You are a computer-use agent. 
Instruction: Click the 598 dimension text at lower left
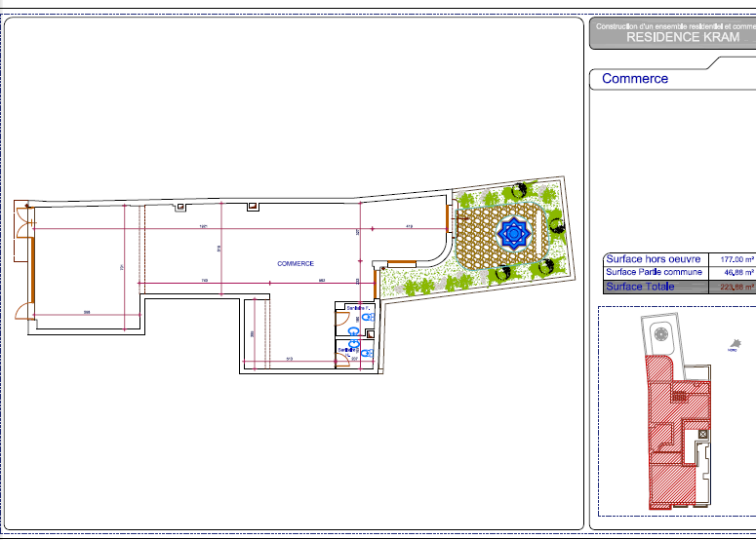(87, 312)
